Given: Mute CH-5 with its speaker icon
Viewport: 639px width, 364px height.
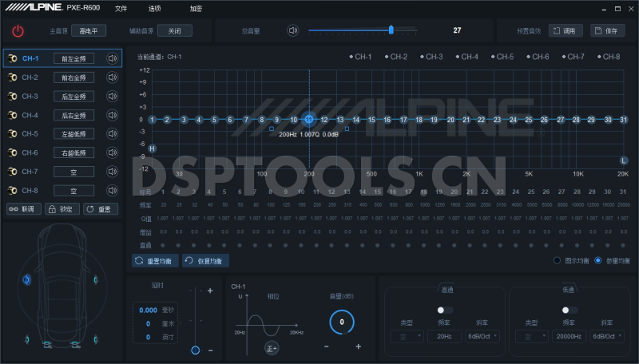Looking at the screenshot, I should 112,133.
